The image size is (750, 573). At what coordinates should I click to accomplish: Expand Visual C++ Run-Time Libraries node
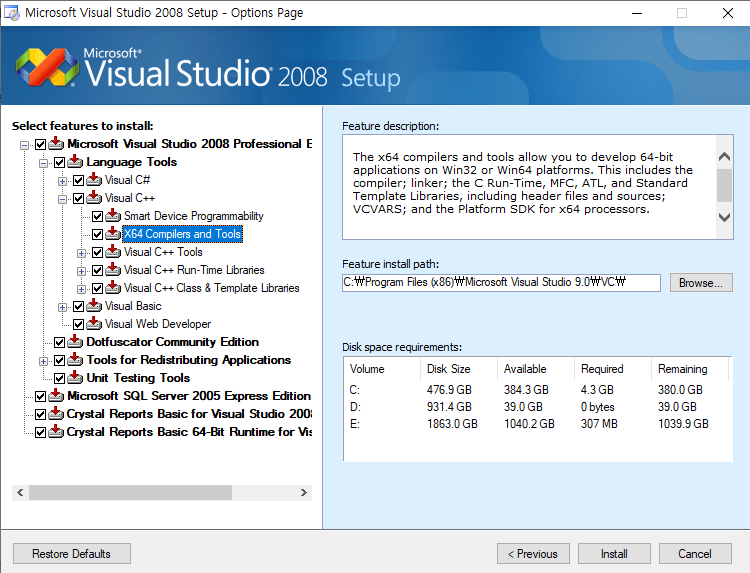(x=81, y=271)
